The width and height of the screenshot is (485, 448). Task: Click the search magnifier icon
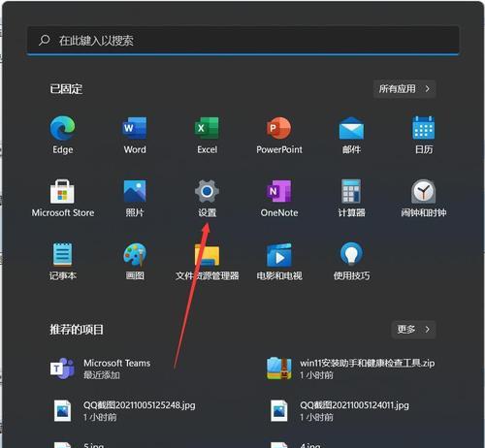[x=45, y=40]
